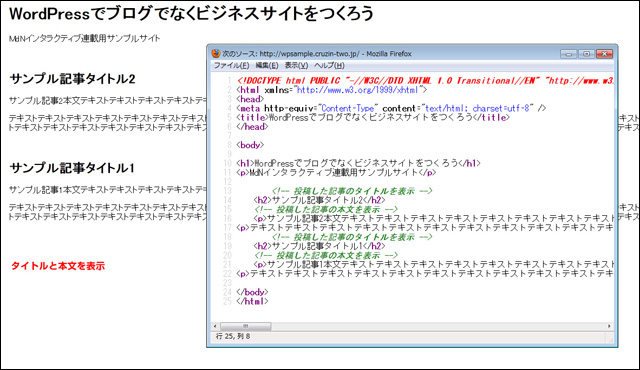Click the first 投稿した記事のタイトルを表示 comment

(352, 191)
